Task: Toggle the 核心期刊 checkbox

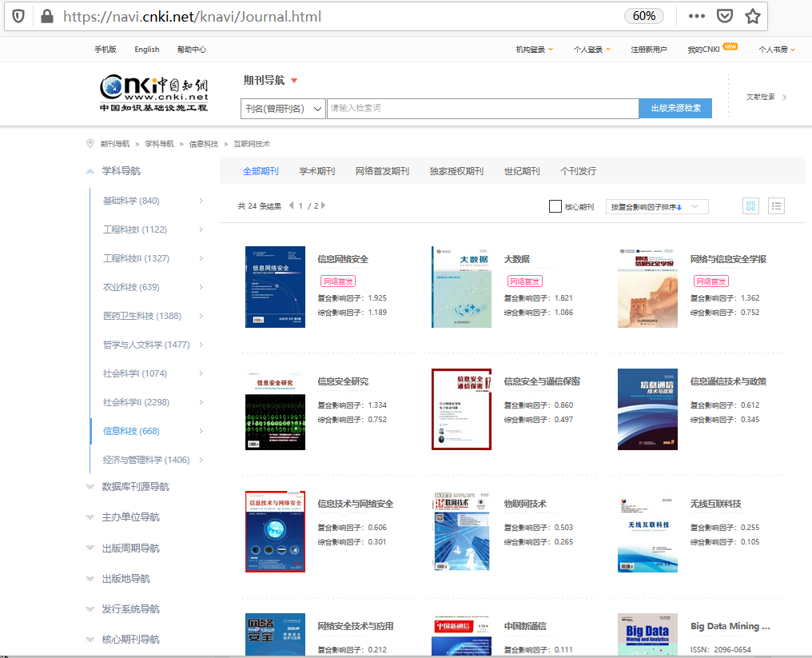Action: [555, 206]
